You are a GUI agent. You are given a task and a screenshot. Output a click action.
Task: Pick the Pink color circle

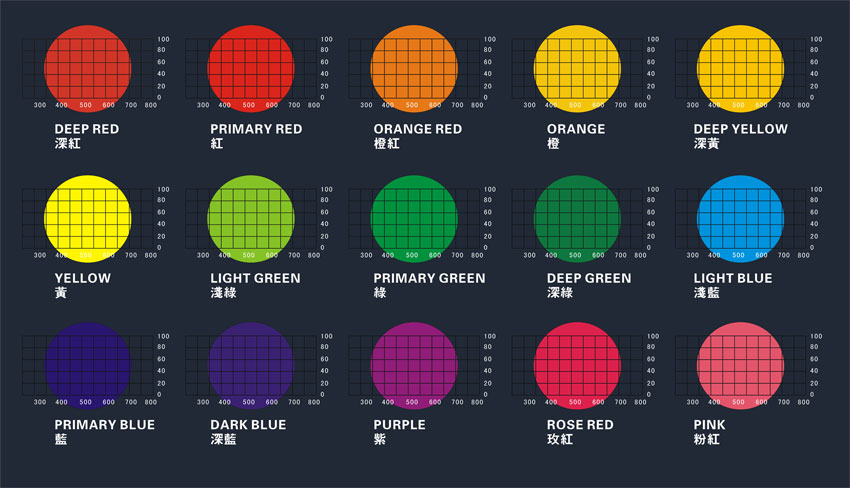740,365
